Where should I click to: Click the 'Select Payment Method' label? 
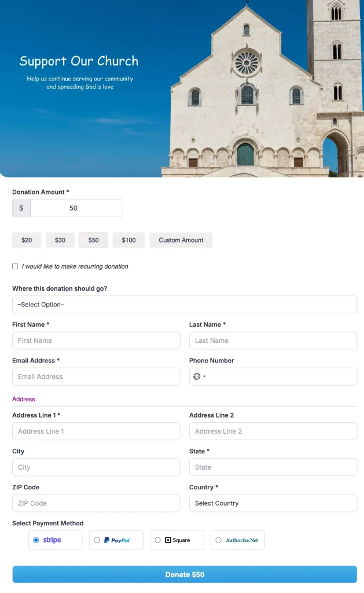tap(47, 523)
